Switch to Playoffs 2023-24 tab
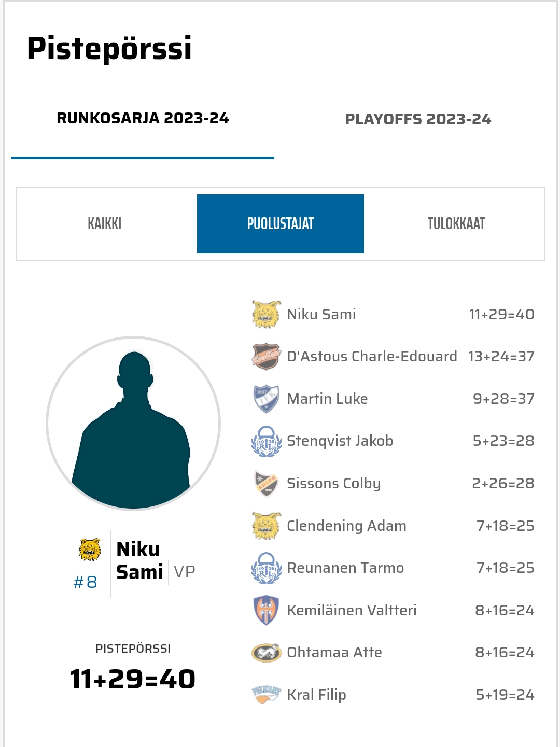 tap(418, 120)
